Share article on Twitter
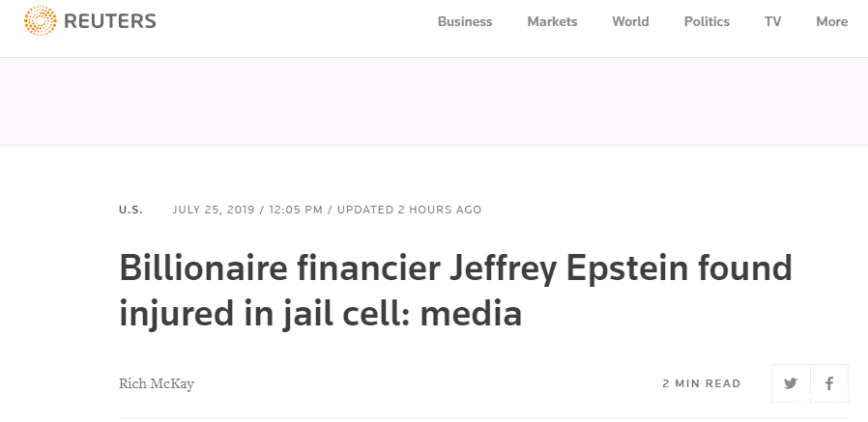 pyautogui.click(x=791, y=383)
